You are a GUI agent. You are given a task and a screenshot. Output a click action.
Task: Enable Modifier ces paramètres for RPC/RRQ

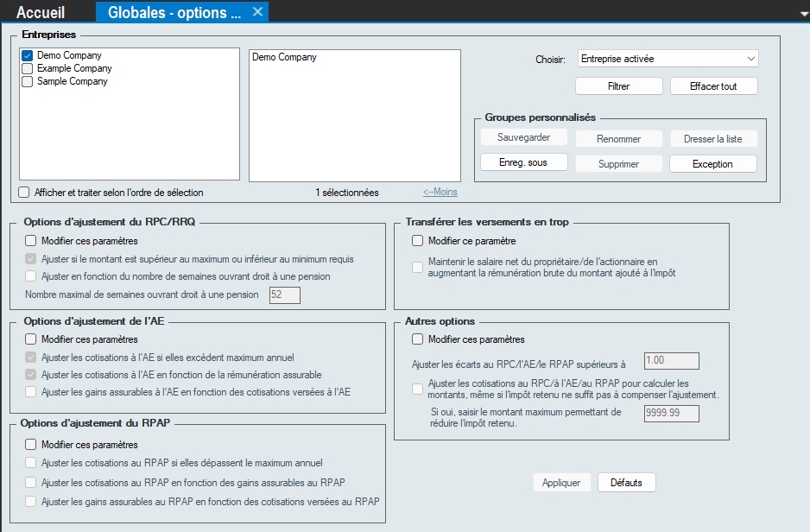(x=31, y=241)
